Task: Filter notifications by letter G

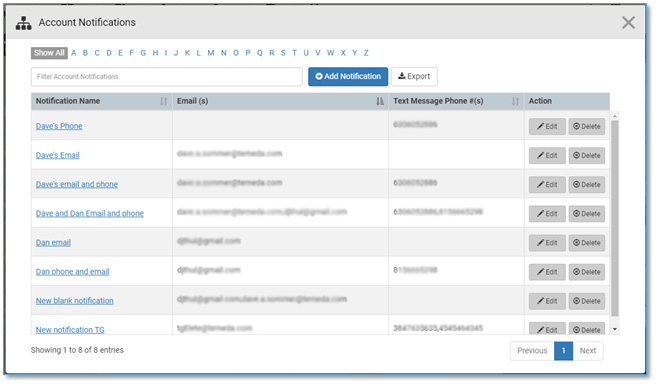Action: pos(143,53)
